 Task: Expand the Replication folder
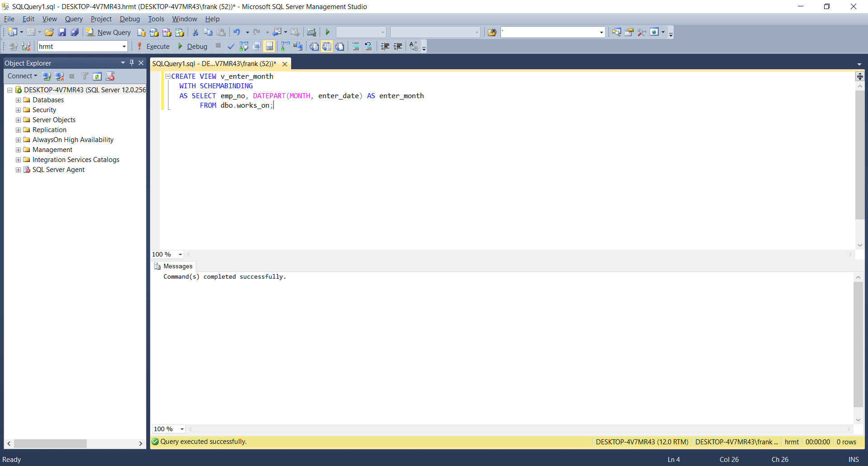[x=18, y=130]
